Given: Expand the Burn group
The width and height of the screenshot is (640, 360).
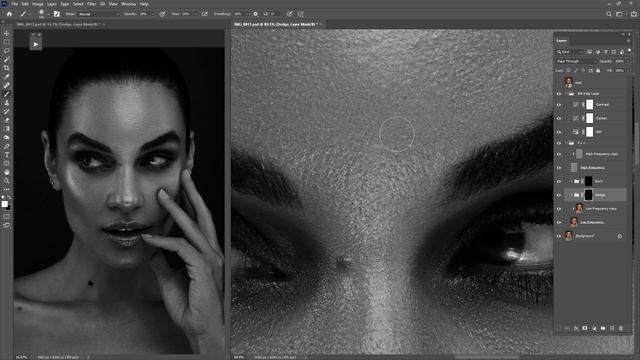Looking at the screenshot, I should coord(571,181).
